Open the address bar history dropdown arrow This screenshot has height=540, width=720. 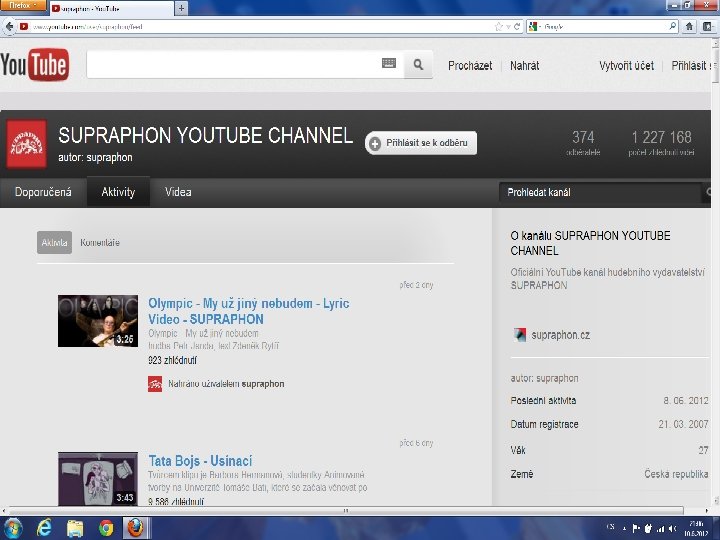pyautogui.click(x=508, y=27)
